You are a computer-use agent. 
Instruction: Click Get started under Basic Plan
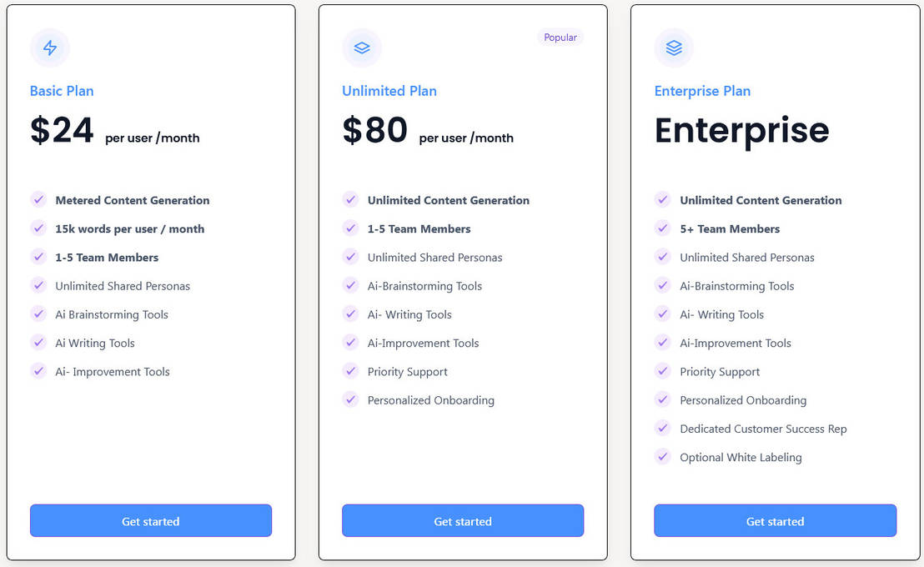point(150,520)
